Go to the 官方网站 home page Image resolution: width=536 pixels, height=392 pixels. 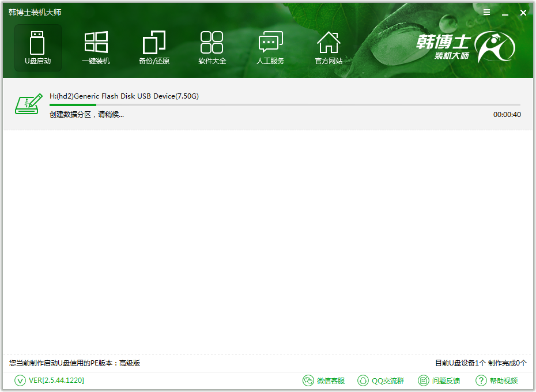[329, 47]
